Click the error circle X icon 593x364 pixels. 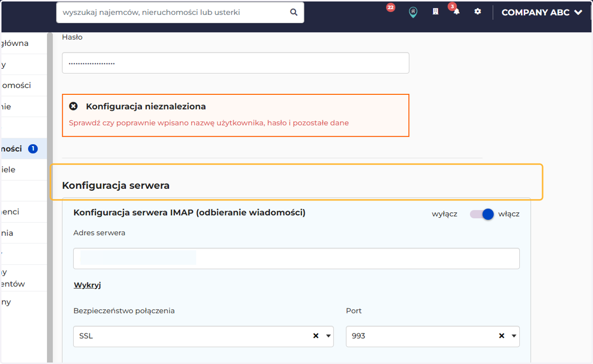point(74,106)
